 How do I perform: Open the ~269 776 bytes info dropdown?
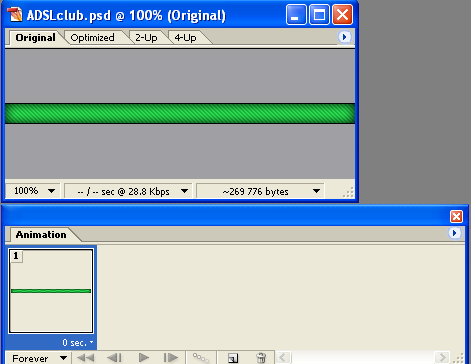pyautogui.click(x=260, y=191)
